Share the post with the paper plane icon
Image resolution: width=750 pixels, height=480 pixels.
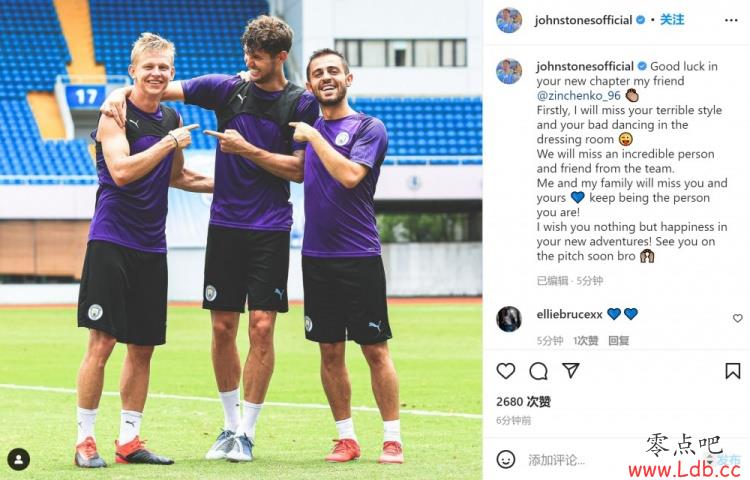[571, 371]
